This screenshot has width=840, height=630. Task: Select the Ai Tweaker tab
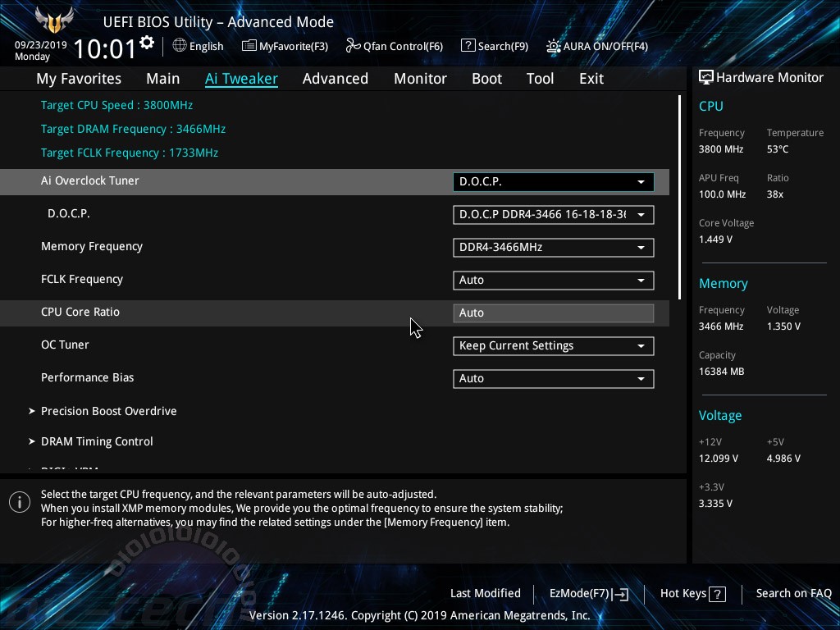pyautogui.click(x=241, y=79)
